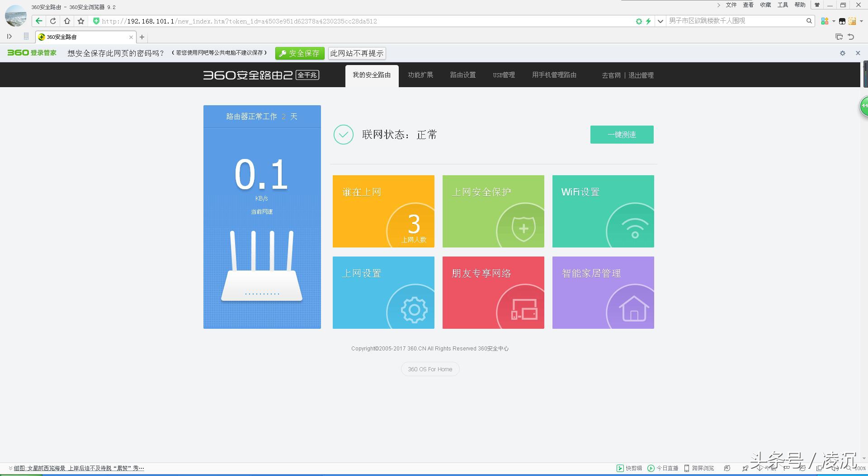Click the password bar settings gear

click(x=842, y=53)
